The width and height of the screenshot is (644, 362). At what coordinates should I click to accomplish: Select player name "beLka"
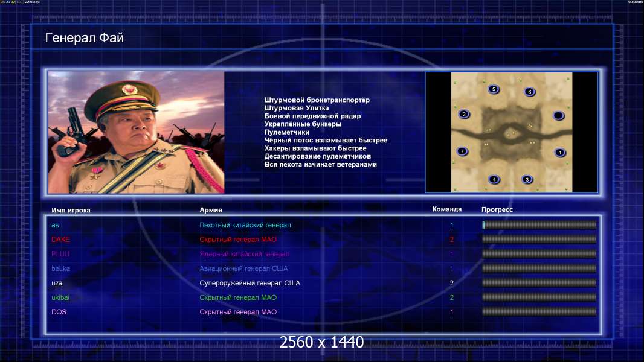tap(61, 268)
